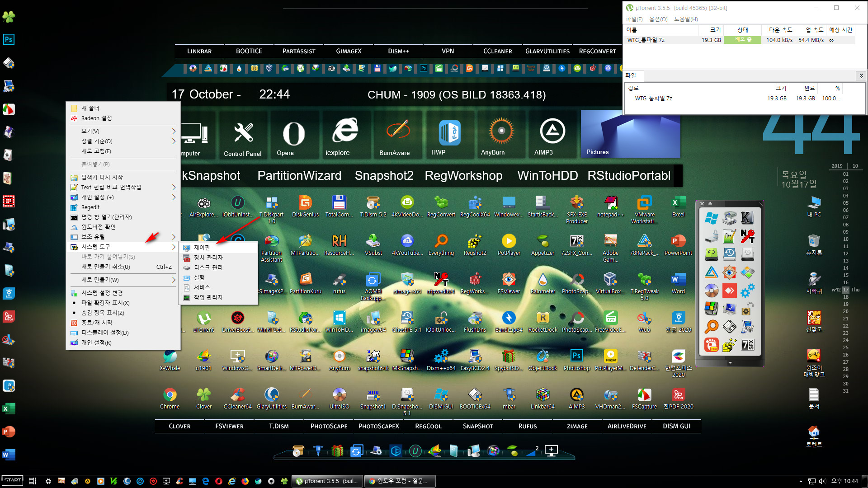
Task: Expand the 개인 설정 (+) submenu
Action: tap(123, 197)
